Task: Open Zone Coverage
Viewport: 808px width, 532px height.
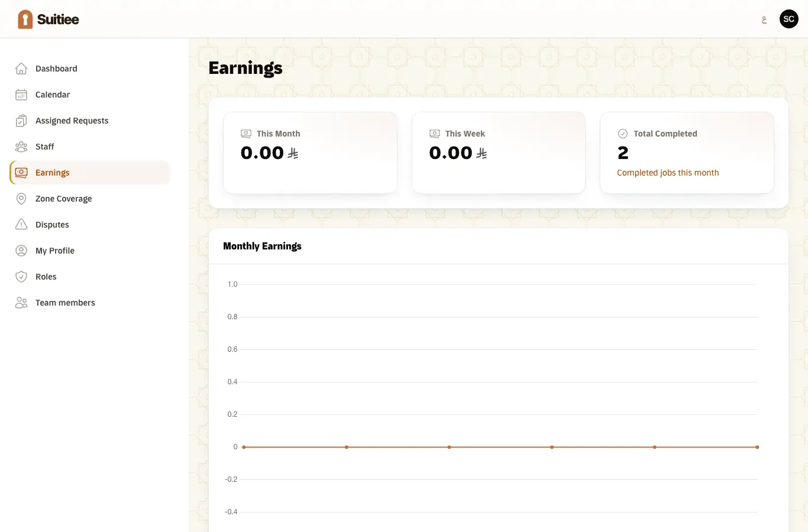Action: pos(90,199)
